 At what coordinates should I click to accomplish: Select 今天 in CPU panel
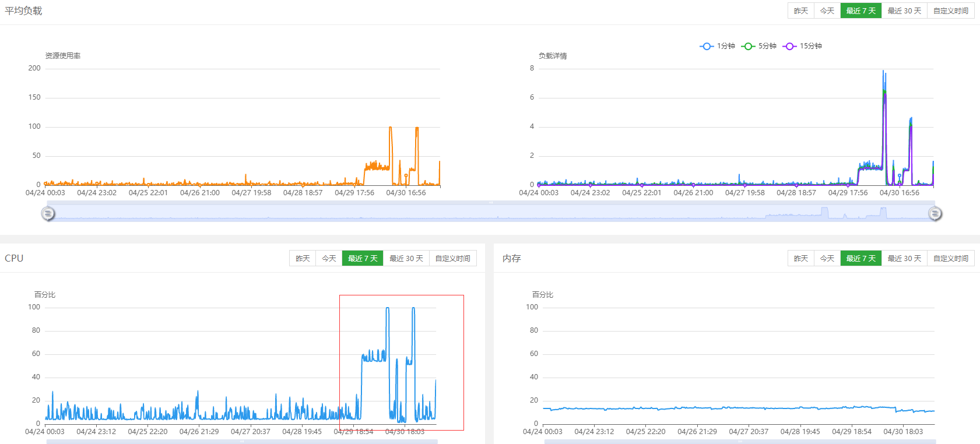tap(329, 259)
